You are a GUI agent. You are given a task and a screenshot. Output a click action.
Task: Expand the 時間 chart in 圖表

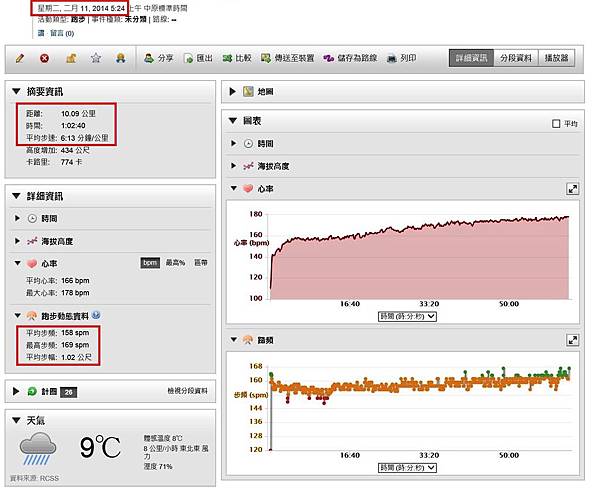pyautogui.click(x=233, y=143)
